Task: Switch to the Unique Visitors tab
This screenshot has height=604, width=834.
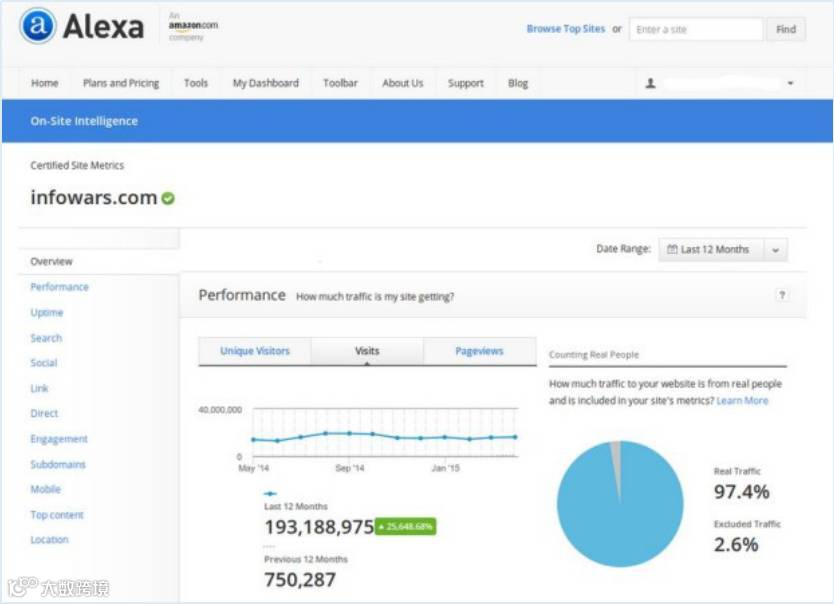Action: tap(255, 351)
